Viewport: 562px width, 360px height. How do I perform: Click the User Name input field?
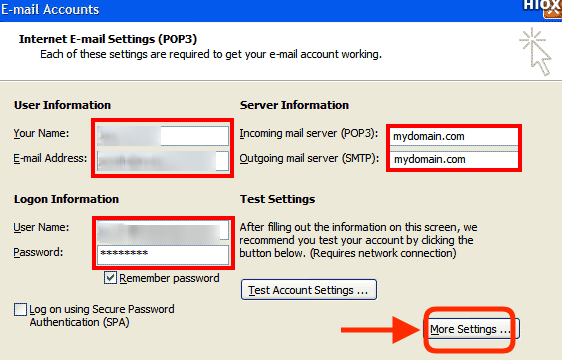[x=162, y=231]
